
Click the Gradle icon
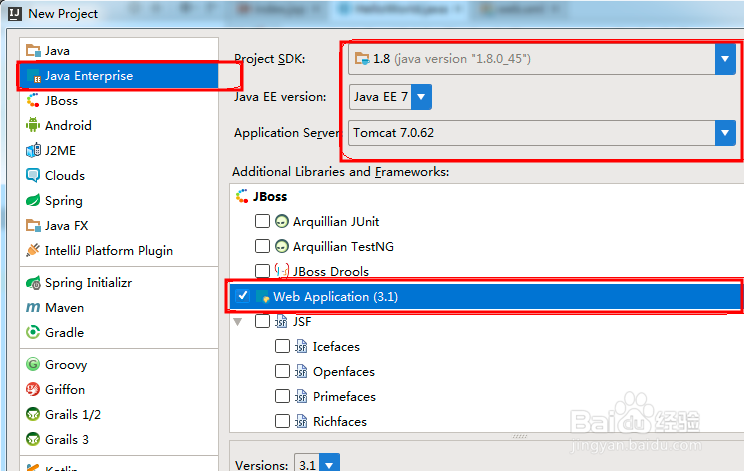click(33, 332)
